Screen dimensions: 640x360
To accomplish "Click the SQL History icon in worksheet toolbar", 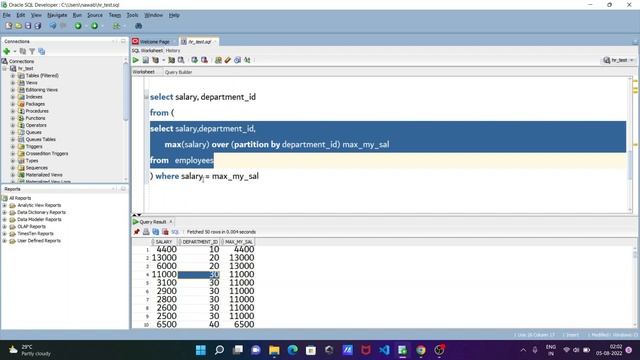I will [237, 60].
